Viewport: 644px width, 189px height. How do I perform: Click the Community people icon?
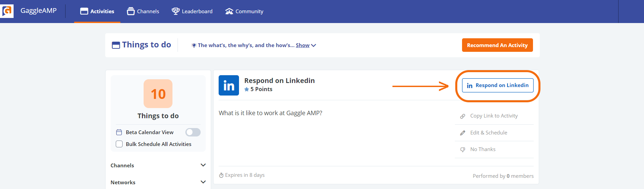(229, 11)
